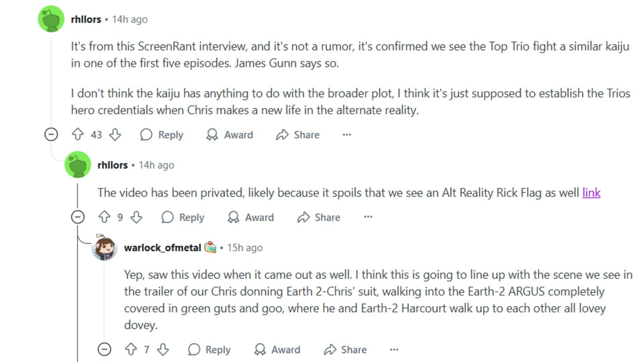Open more options on warlock_ofmetal's comment
Screen dimensions: 644x362
pyautogui.click(x=394, y=350)
